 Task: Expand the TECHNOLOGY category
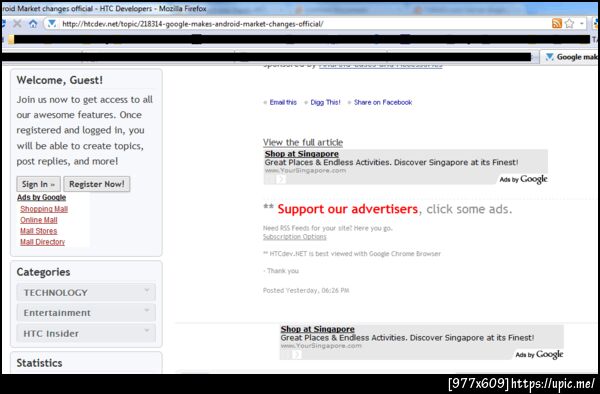point(86,292)
